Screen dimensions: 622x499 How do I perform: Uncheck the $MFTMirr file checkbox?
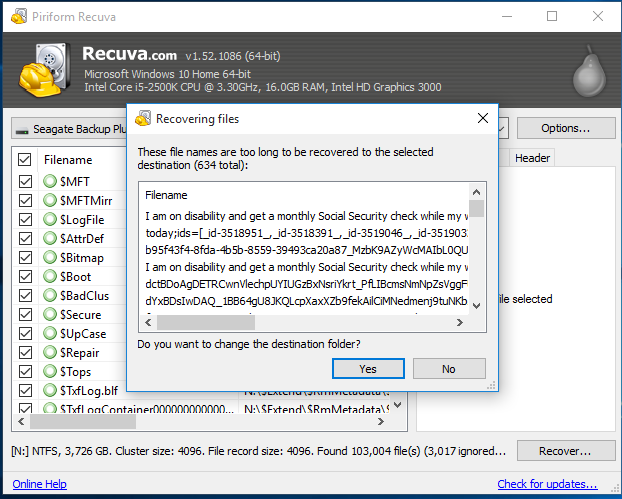pyautogui.click(x=25, y=200)
